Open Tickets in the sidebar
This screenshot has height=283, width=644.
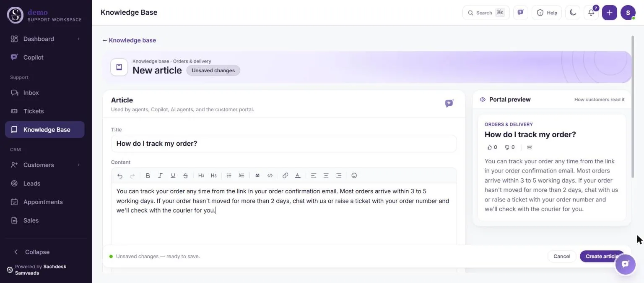(x=44, y=111)
